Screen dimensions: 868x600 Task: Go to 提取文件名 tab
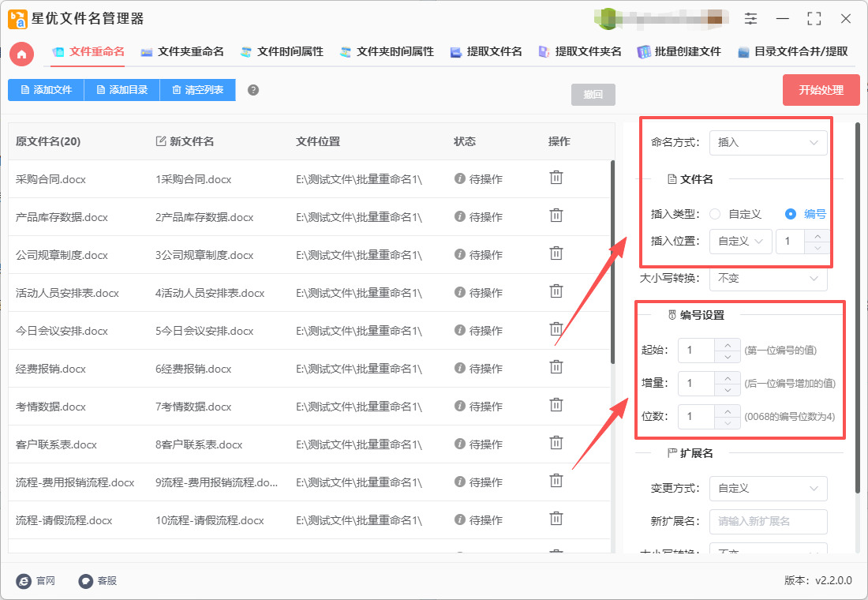pos(486,51)
